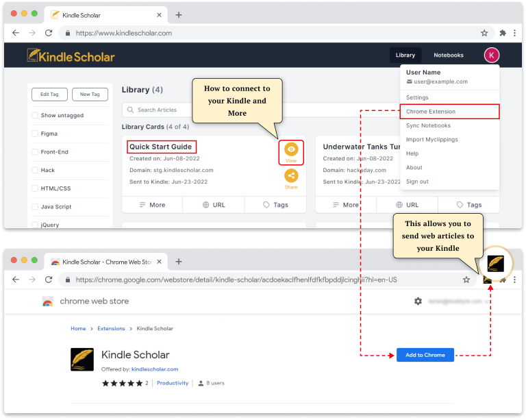Close the Chrome Web Store tab
Image resolution: width=526 pixels, height=420 pixels.
[159, 262]
